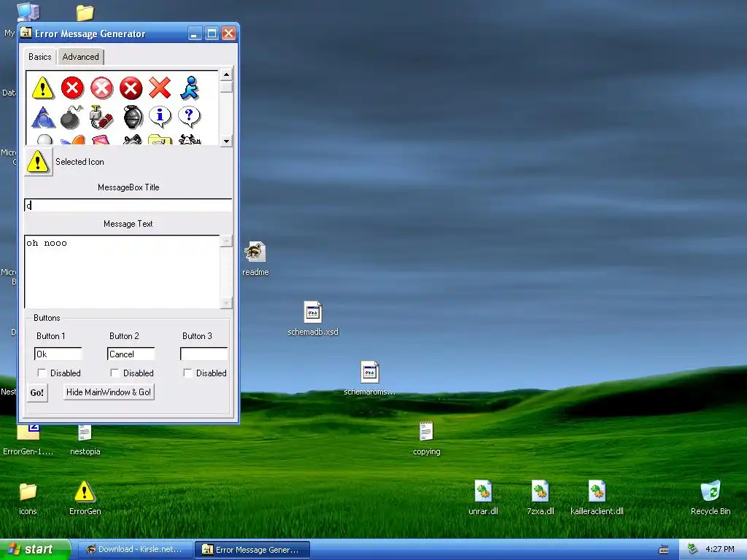Maximize the Error Message Generator window
This screenshot has height=560, width=747.
coord(212,34)
